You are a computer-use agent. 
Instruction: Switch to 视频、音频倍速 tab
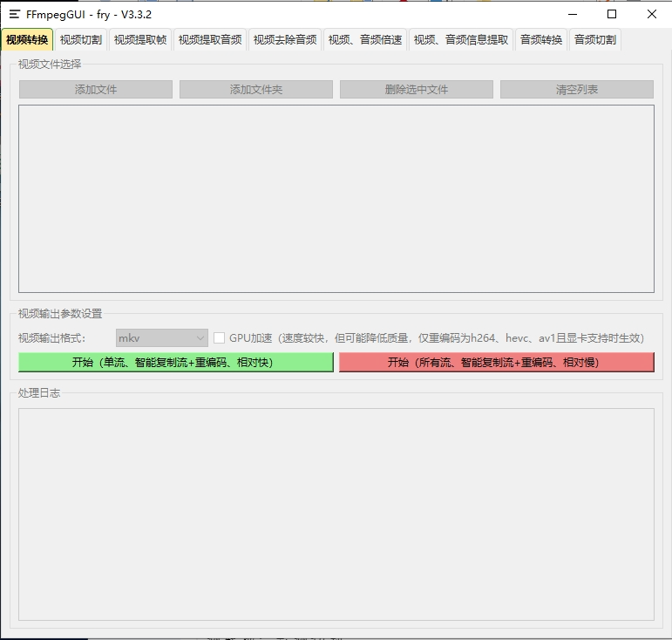[365, 40]
